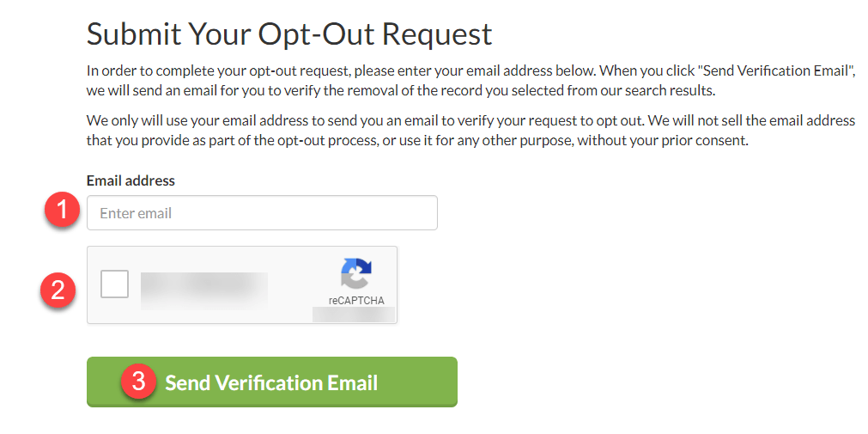The width and height of the screenshot is (868, 434).
Task: Tick the reCAPTCHA verification checkbox
Action: 114,284
